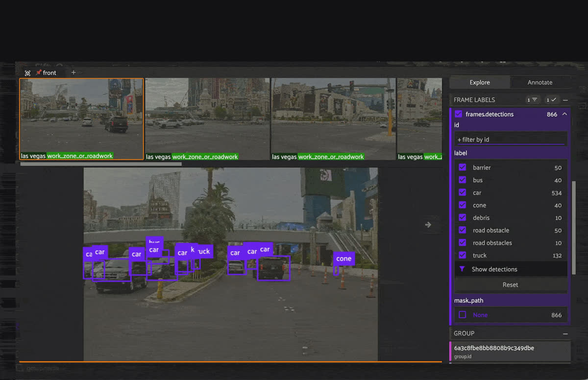Select the orange-bordered first thumbnail
This screenshot has height=380, width=588.
point(81,119)
